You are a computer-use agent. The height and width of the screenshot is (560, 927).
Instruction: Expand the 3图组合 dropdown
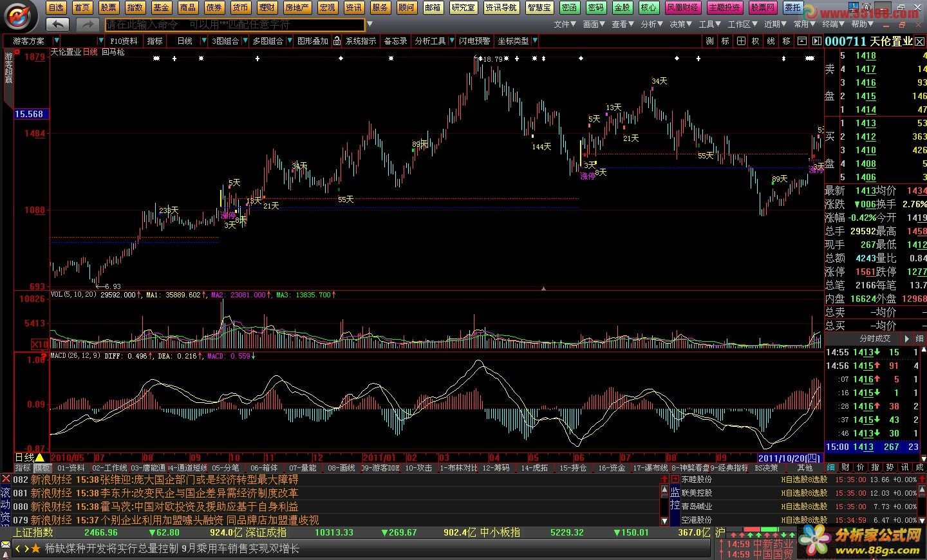click(x=245, y=41)
